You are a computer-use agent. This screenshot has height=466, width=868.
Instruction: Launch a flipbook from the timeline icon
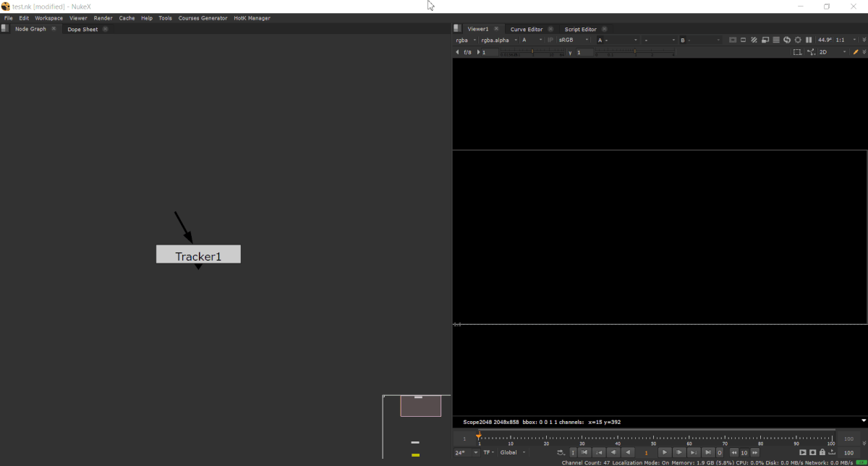tap(832, 452)
